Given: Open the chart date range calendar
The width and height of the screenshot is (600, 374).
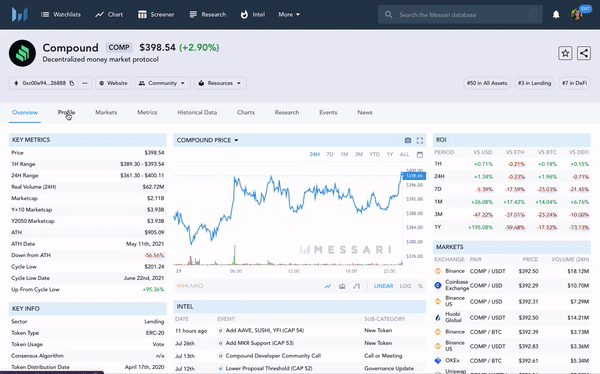Looking at the screenshot, I should pos(420,155).
